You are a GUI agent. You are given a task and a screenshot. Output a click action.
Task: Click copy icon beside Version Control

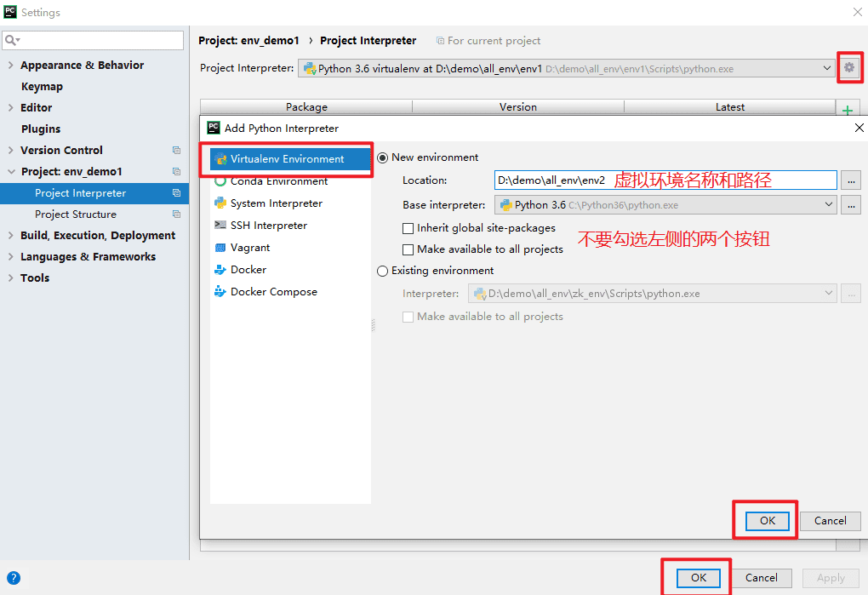pyautogui.click(x=177, y=150)
